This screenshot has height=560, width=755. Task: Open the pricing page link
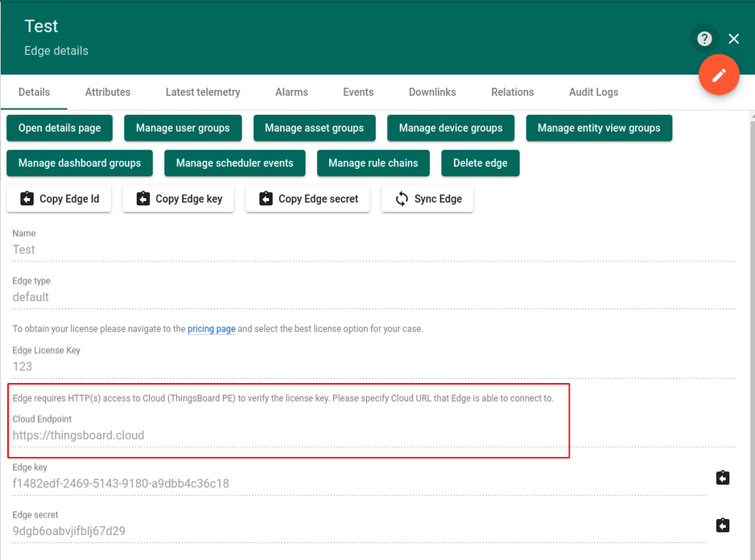point(211,328)
